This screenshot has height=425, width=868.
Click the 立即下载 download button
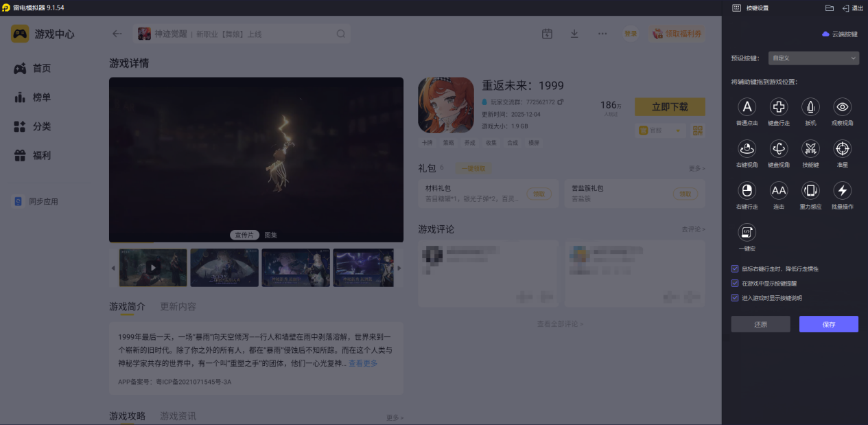(x=670, y=107)
